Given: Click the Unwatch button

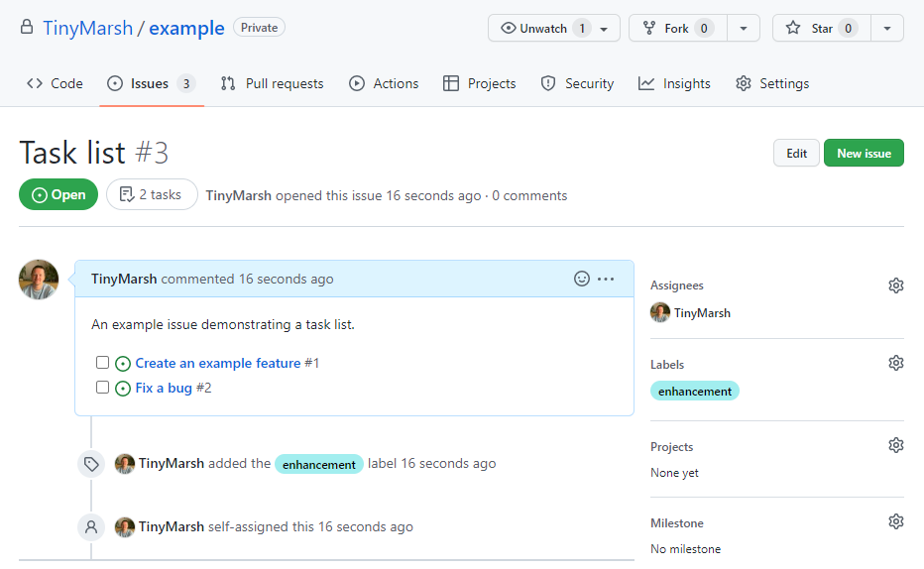Looking at the screenshot, I should 554,29.
